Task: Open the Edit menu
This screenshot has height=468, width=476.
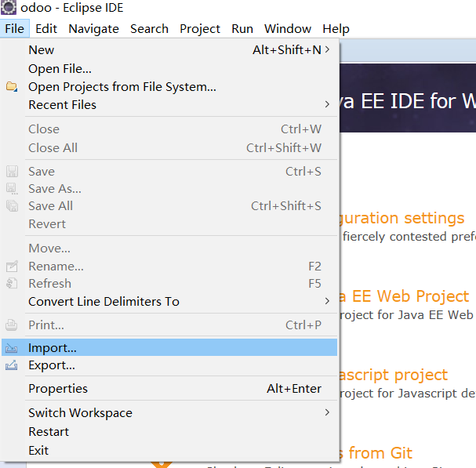Action: pos(46,28)
